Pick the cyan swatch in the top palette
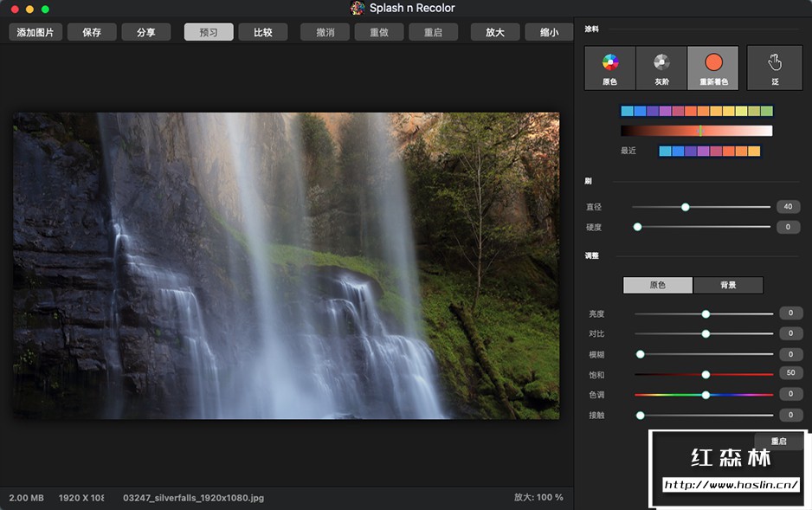Screen dimensions: 812x510 tap(627, 111)
